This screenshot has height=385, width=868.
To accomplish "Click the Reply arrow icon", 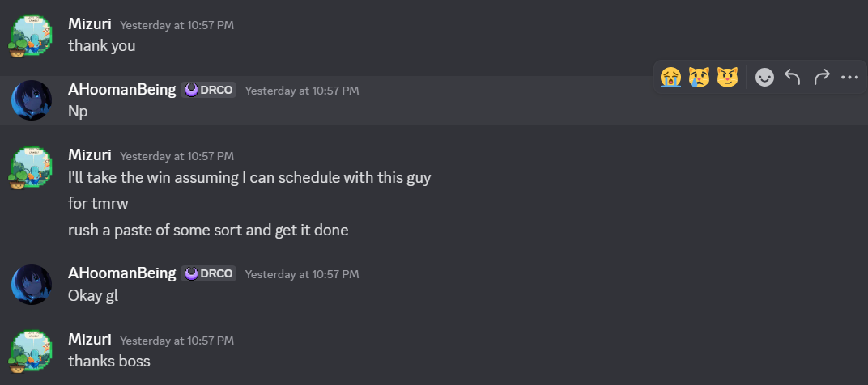I will coord(793,77).
